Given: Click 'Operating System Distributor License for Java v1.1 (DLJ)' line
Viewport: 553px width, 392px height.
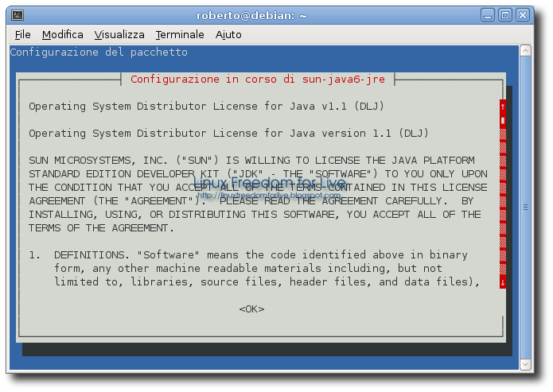Looking at the screenshot, I should click(x=206, y=106).
